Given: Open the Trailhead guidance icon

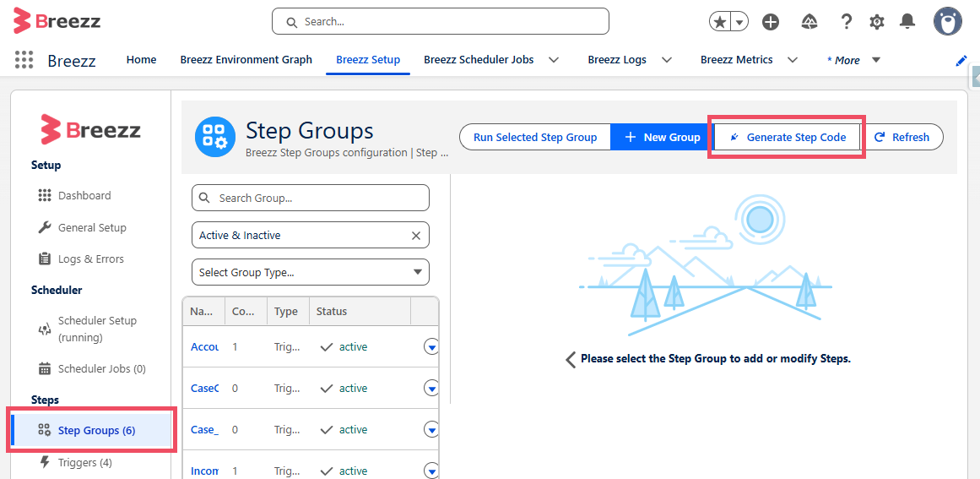Looking at the screenshot, I should pos(809,23).
